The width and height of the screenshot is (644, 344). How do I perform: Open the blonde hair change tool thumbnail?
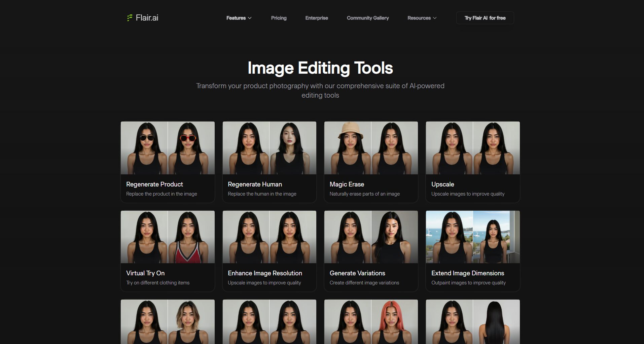coord(168,321)
